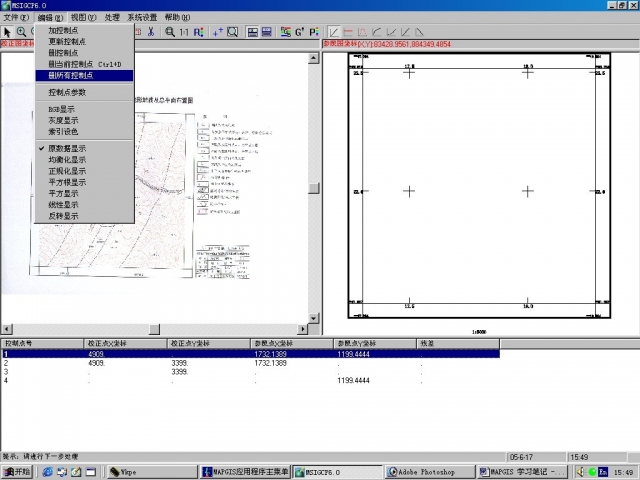Screen dimensions: 640x480
Task: Select the arrow pointer tool
Action: pos(8,32)
